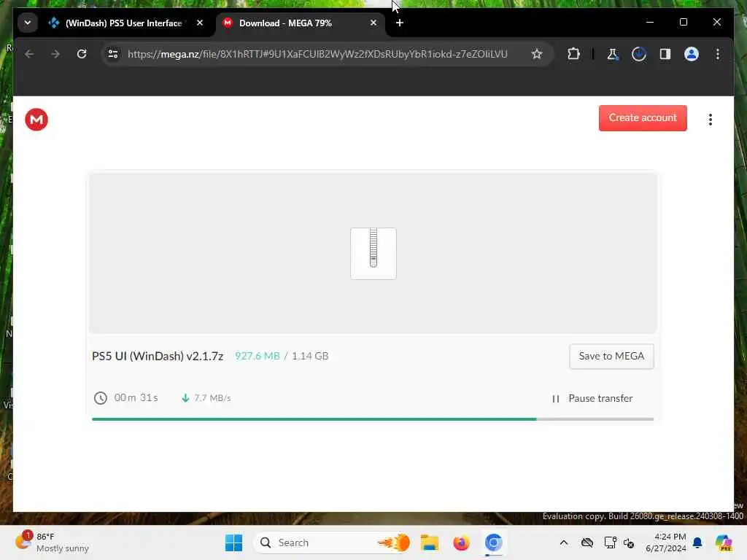
Task: Click the Chromium icon in the taskbar
Action: pos(494,542)
